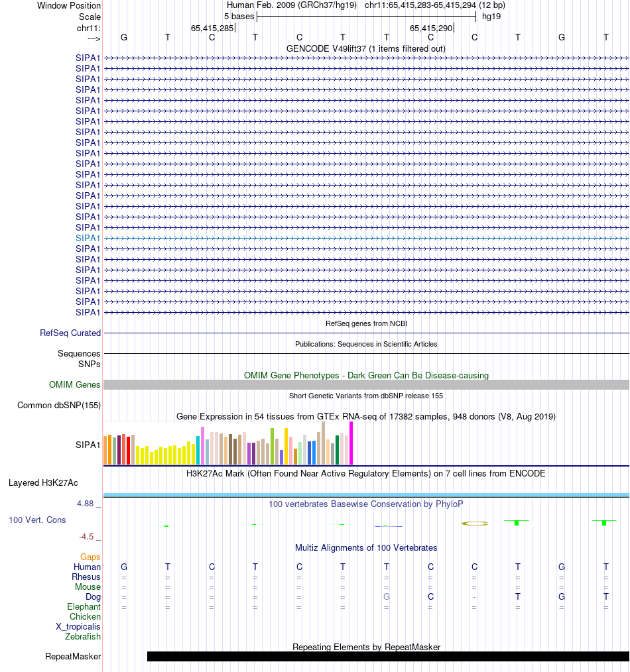Select the Elephant species label
630x672 pixels.
pos(84,607)
